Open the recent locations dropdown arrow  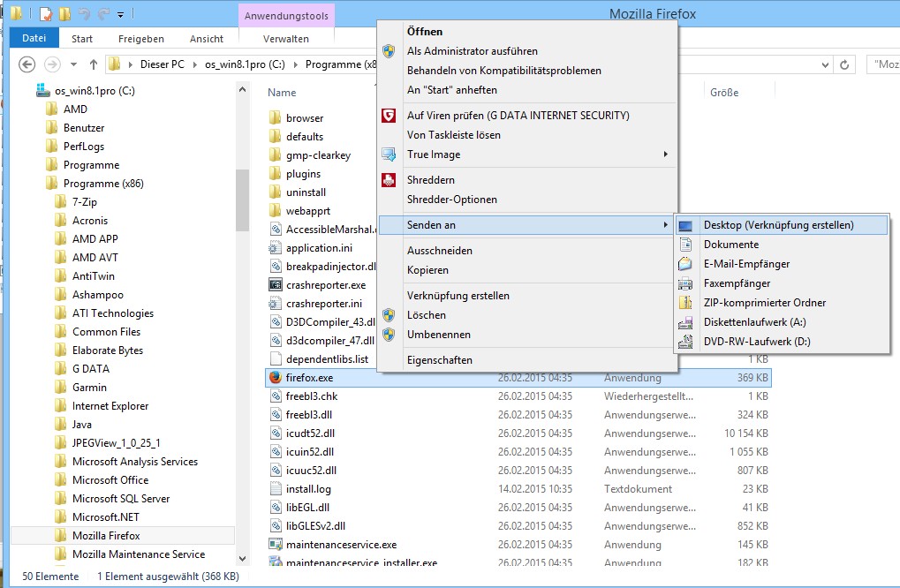tap(73, 64)
